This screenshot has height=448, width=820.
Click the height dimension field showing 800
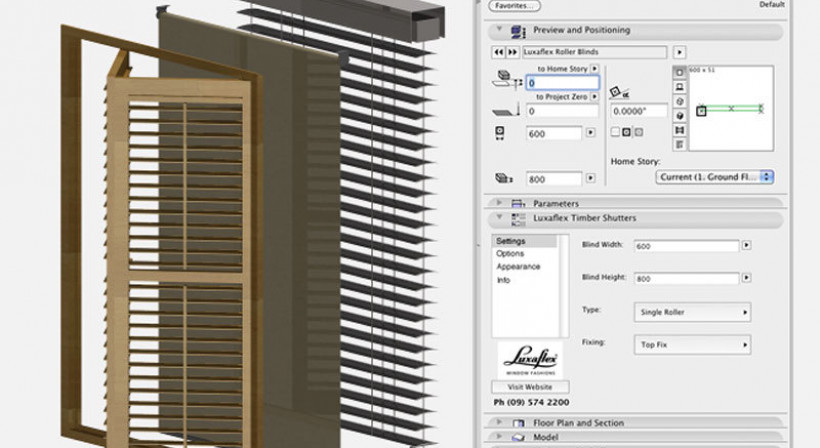point(554,179)
